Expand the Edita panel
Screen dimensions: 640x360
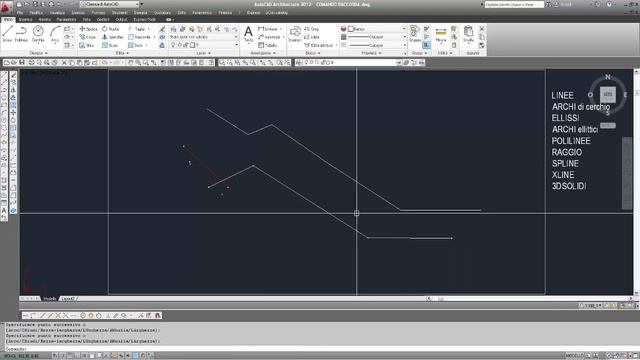coord(122,53)
